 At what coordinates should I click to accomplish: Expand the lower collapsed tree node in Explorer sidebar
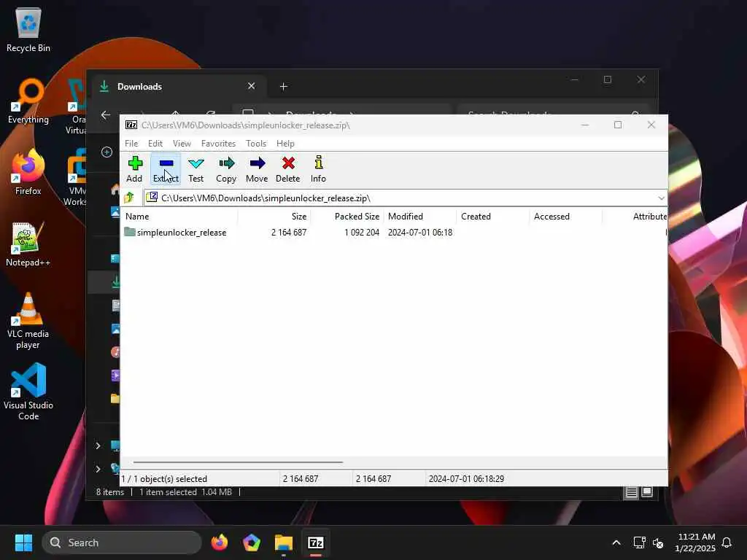98,469
